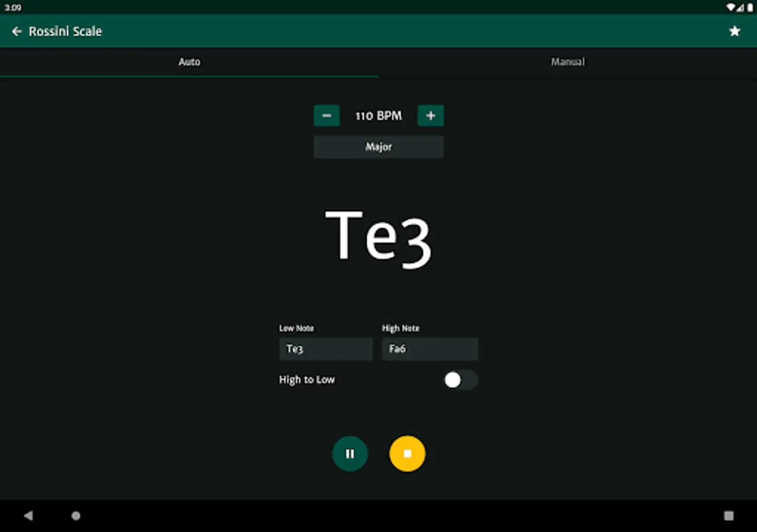The image size is (757, 532).
Task: Stop playback with the yellow stop button
Action: click(407, 454)
